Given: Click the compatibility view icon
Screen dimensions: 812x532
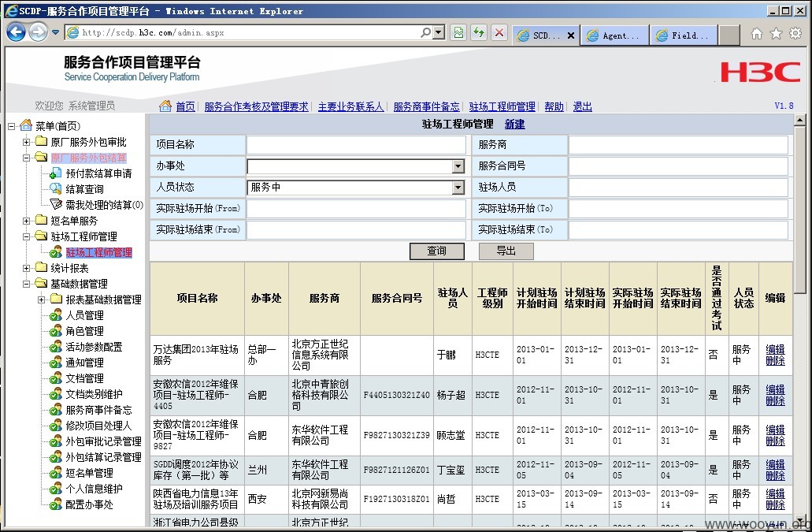Looking at the screenshot, I should coord(458,32).
